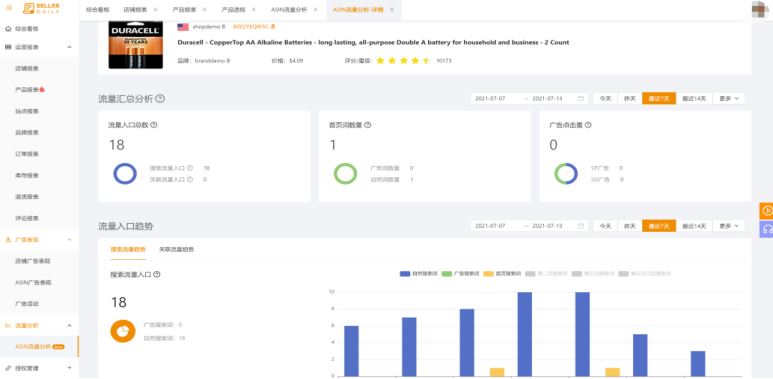Image resolution: width=773 pixels, height=379 pixels.
Task: Open 产品报表 in the sidebar
Action: 27,90
